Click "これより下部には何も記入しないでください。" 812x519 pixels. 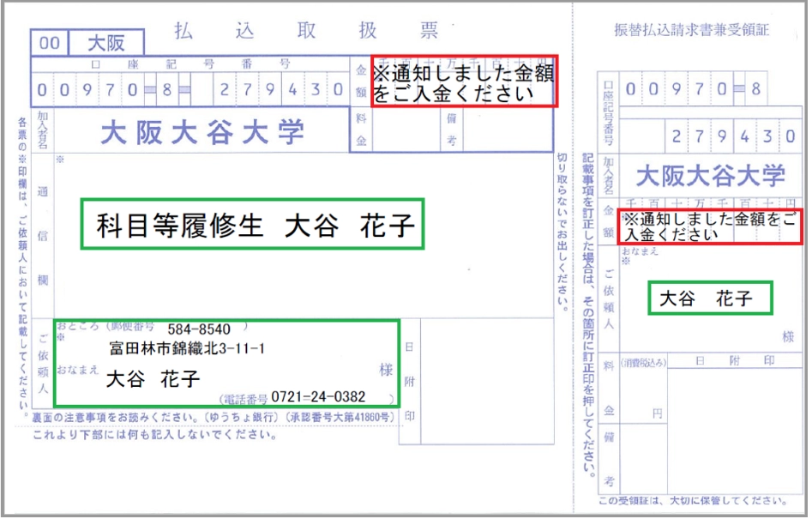155,435
